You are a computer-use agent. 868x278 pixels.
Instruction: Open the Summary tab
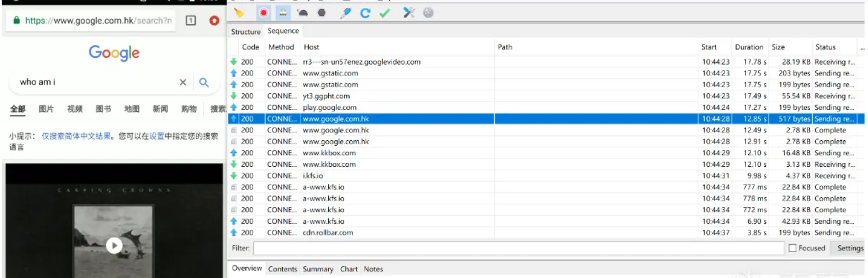[x=318, y=269]
